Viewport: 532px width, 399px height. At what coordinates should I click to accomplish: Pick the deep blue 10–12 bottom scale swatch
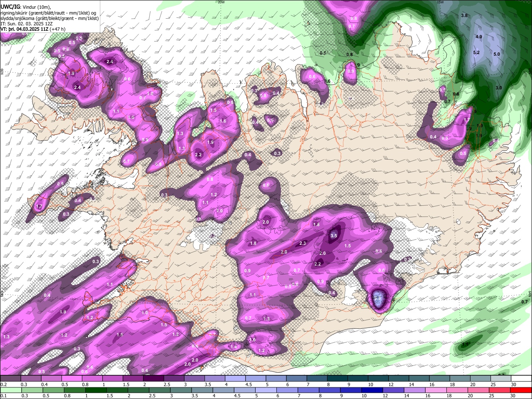click(x=372, y=390)
